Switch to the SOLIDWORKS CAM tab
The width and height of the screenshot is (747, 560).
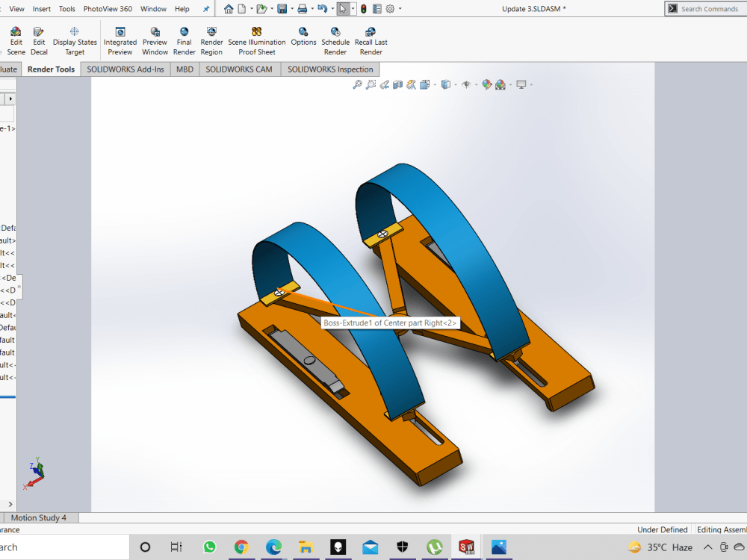tap(239, 69)
